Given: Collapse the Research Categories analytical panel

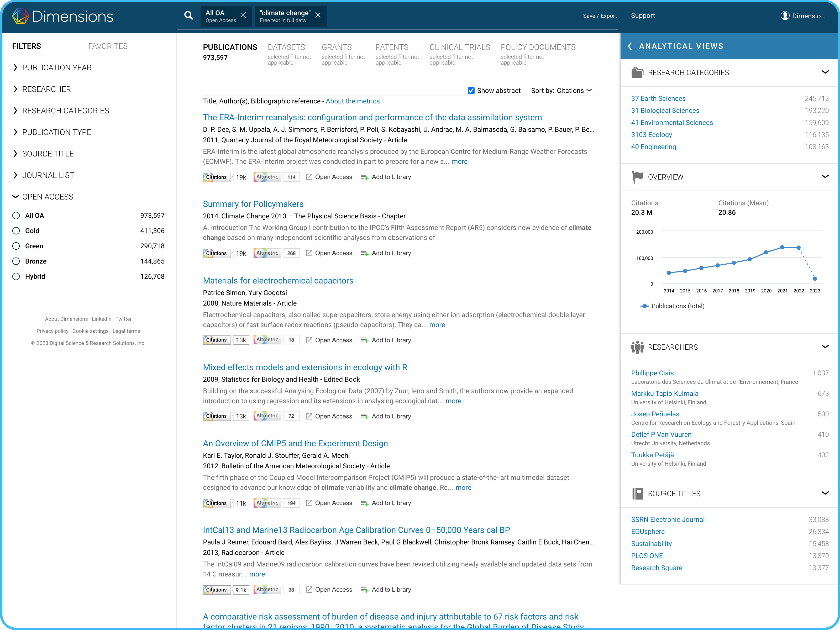Looking at the screenshot, I should click(825, 72).
